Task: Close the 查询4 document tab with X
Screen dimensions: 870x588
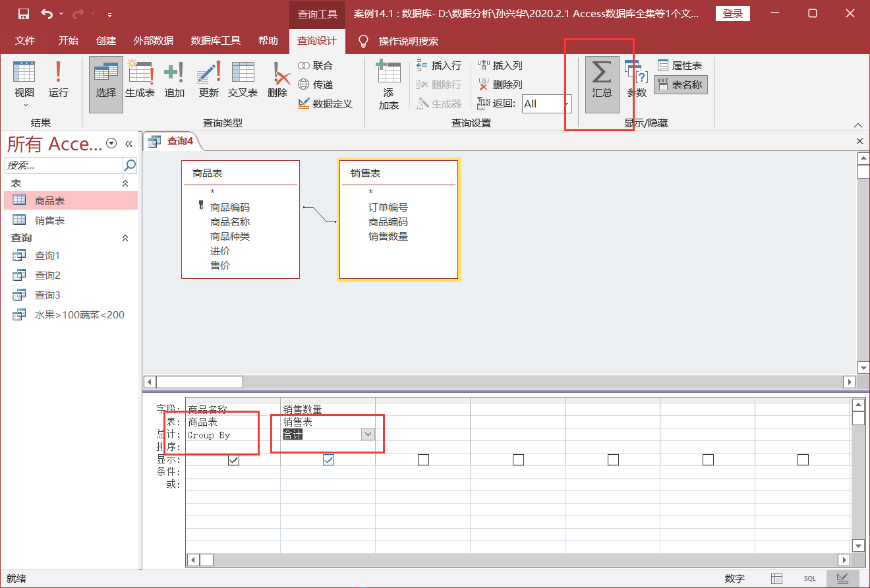Action: (859, 141)
